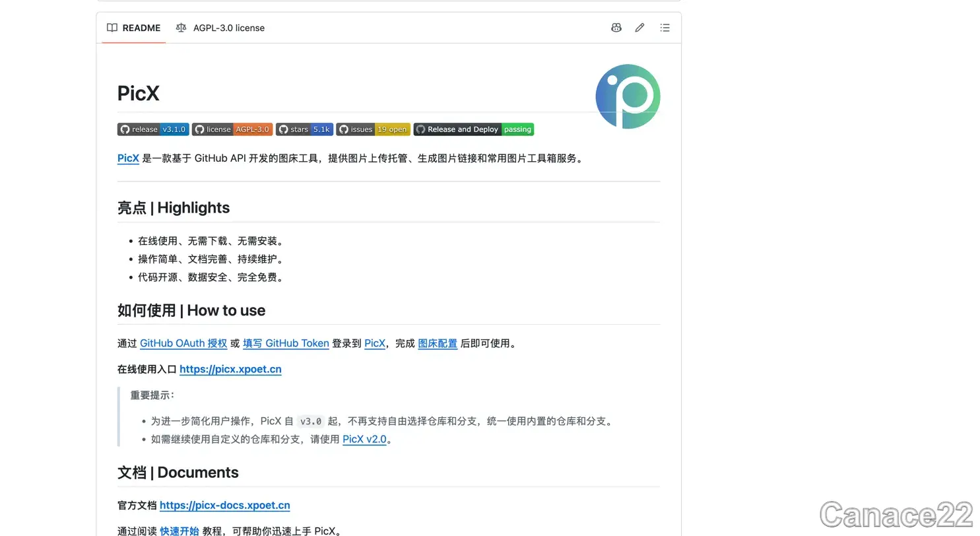The height and width of the screenshot is (536, 980).
Task: Click the PicX logo image
Action: click(x=628, y=96)
